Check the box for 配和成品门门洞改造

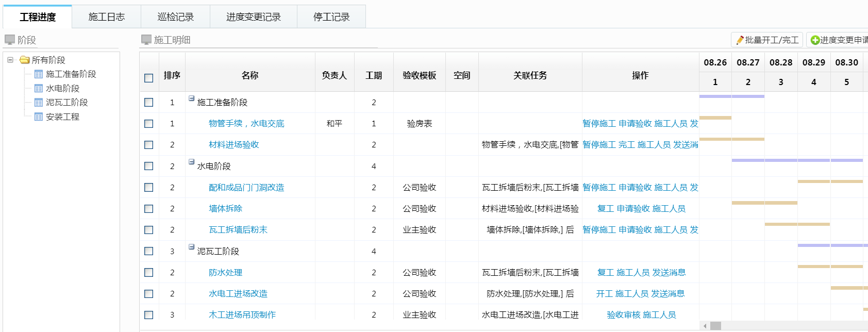tap(149, 187)
